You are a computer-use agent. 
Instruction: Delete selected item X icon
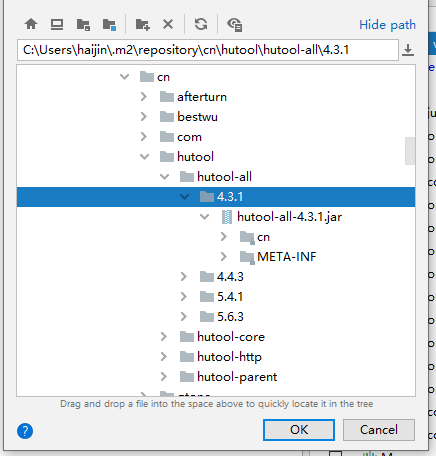click(x=168, y=24)
